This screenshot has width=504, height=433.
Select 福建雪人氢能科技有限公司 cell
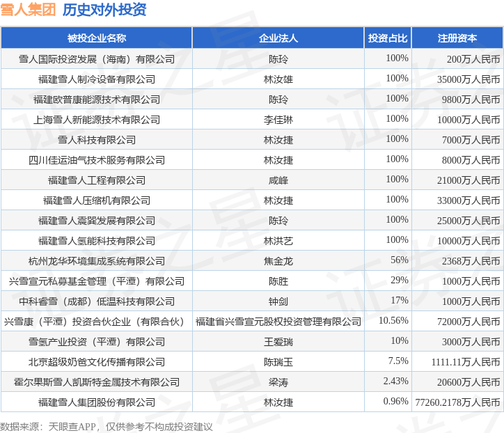97,241
